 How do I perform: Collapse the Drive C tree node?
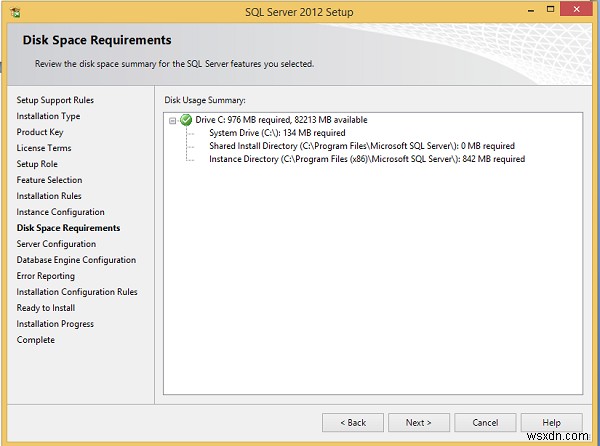173,120
